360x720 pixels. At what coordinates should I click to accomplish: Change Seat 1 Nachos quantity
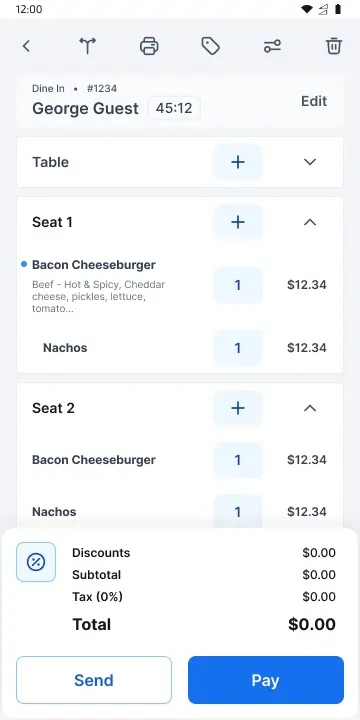(x=238, y=348)
